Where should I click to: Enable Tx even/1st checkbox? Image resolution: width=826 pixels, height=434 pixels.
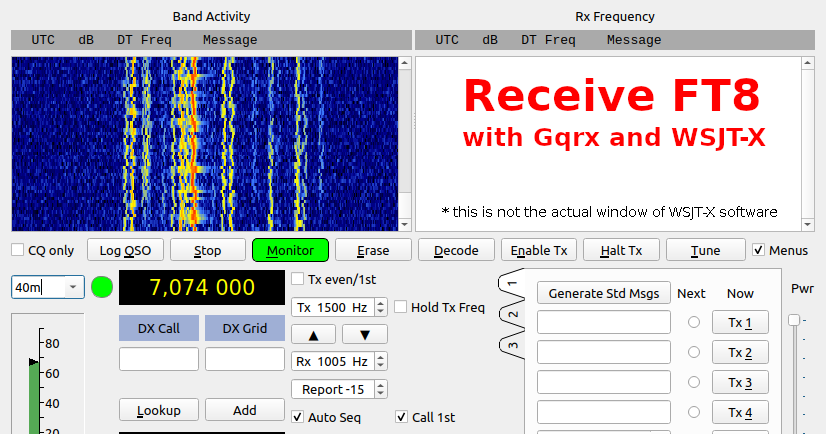click(298, 279)
